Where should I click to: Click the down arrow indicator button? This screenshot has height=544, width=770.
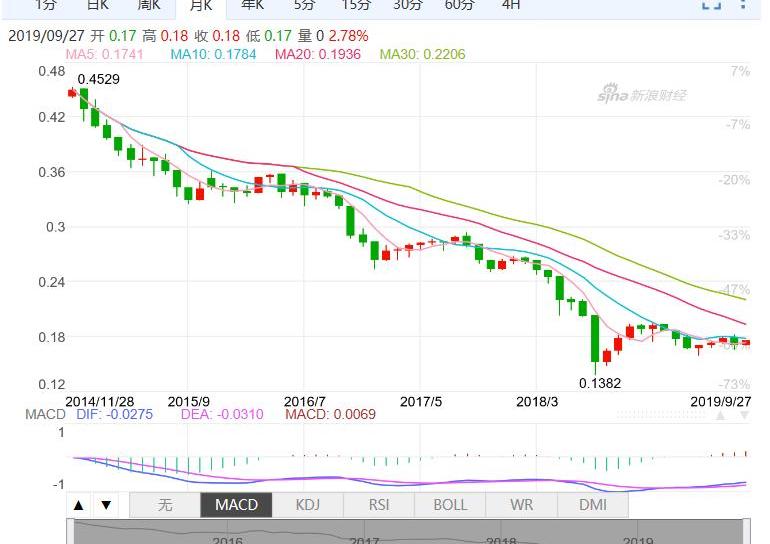click(105, 505)
